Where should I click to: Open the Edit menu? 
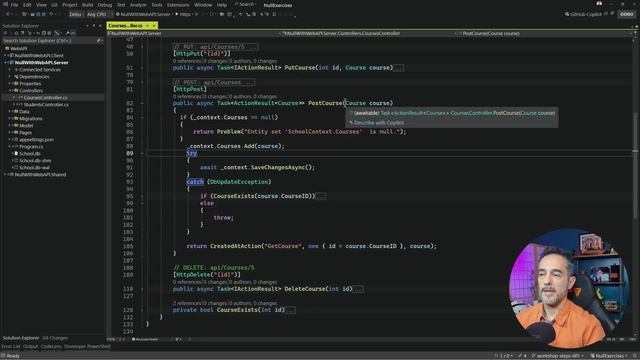[x=27, y=5]
